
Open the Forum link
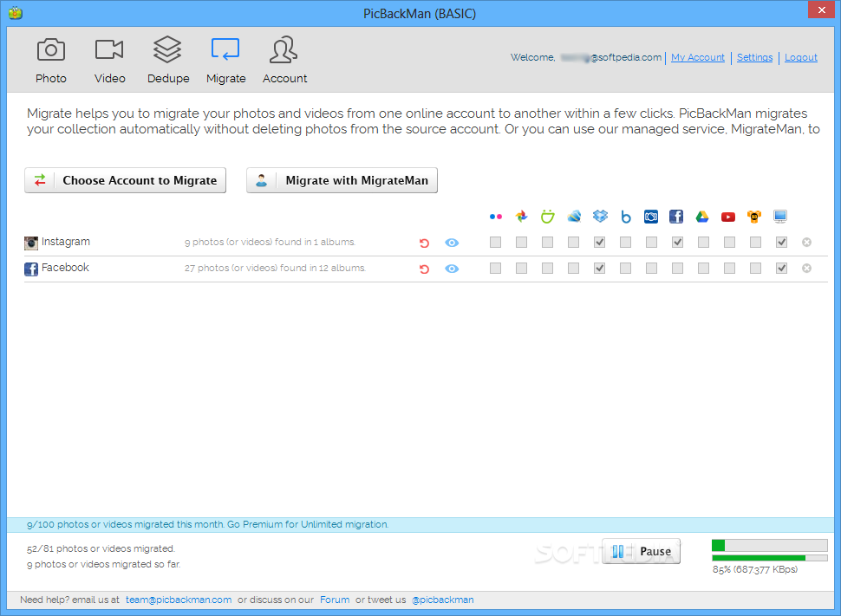[335, 600]
